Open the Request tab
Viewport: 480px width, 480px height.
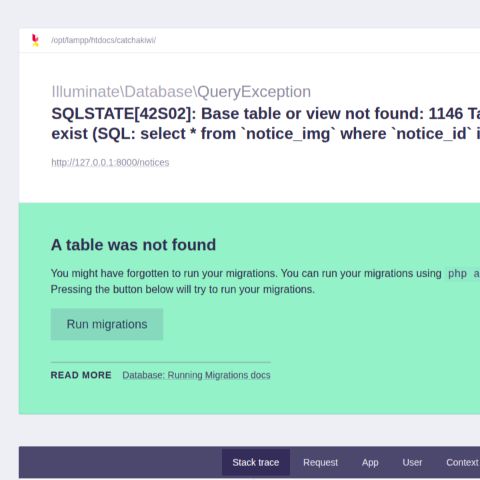(x=320, y=462)
